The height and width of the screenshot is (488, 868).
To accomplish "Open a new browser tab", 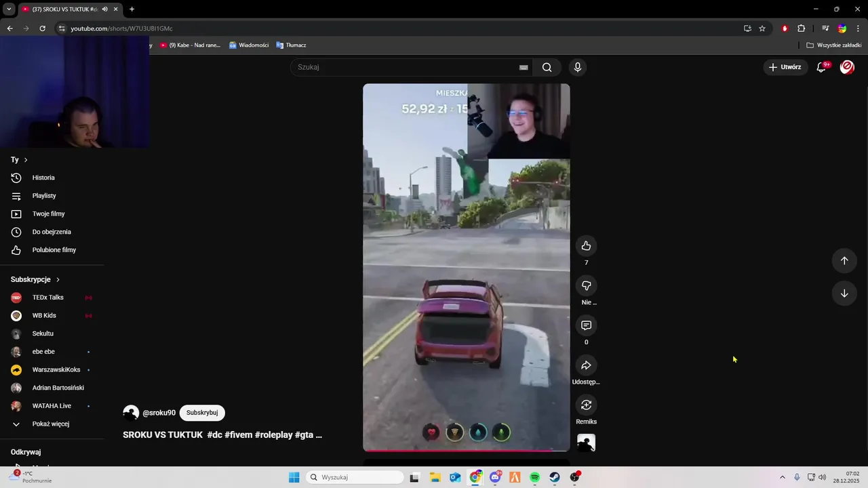I will (132, 9).
